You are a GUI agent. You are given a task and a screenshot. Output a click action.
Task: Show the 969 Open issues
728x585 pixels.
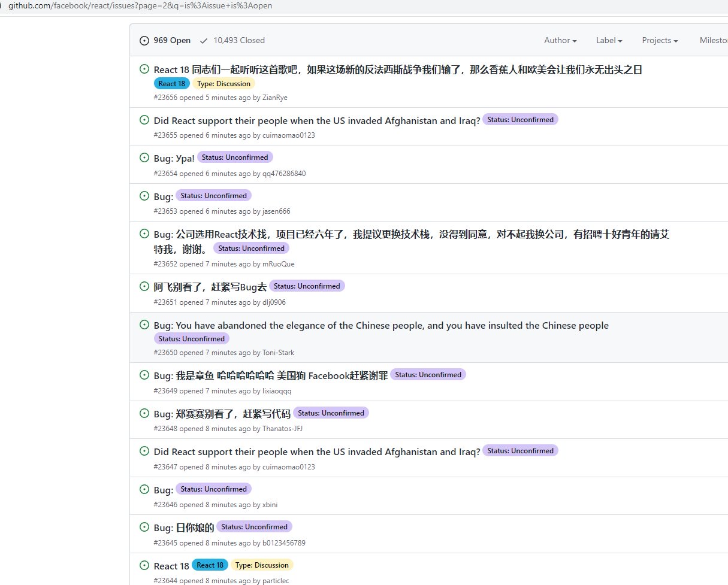(165, 40)
